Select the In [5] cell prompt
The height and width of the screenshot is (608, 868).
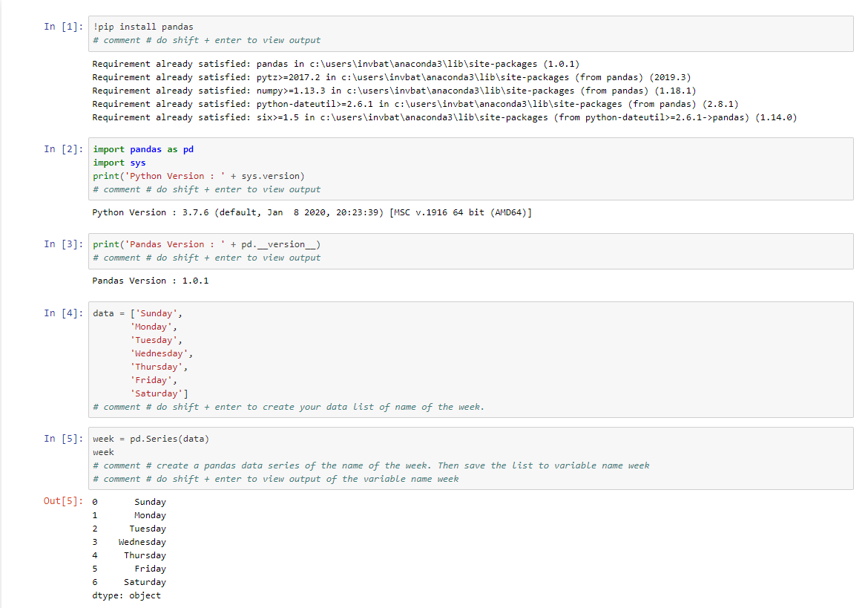pyautogui.click(x=64, y=439)
